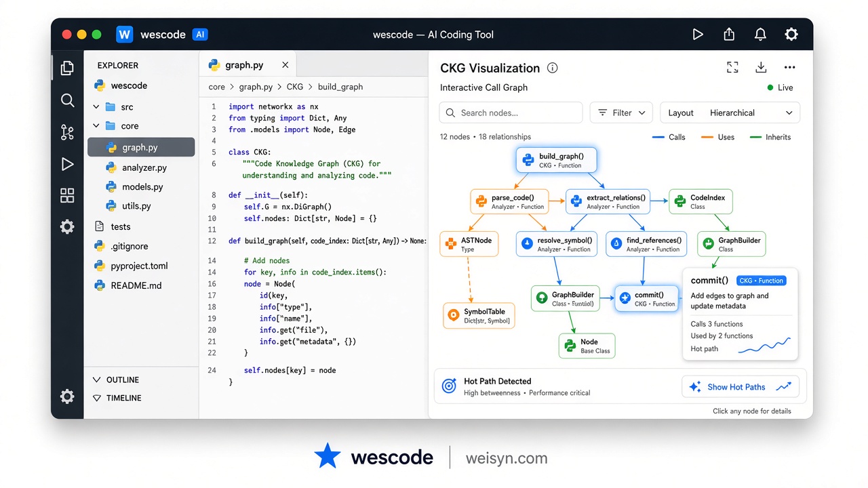Click the Calls legend entry

coord(669,137)
